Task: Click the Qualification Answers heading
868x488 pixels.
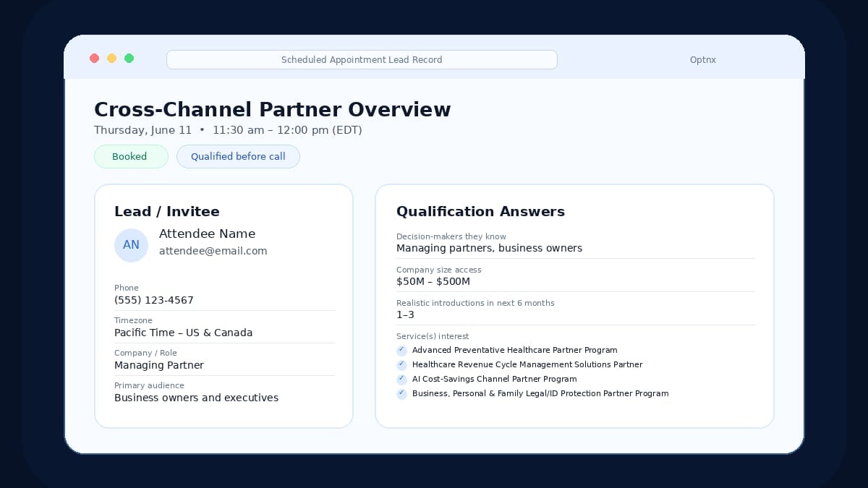Action: pyautogui.click(x=480, y=212)
